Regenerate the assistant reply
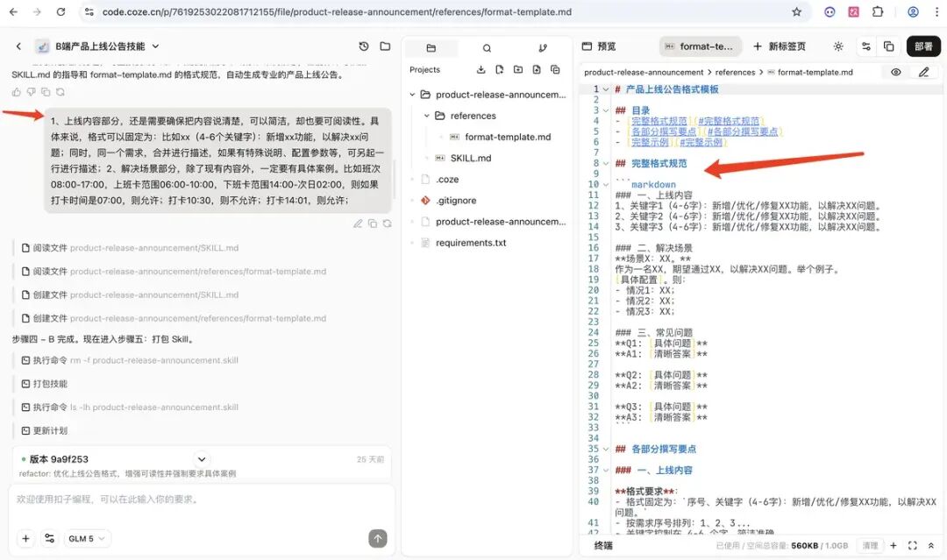Viewport: 947px width, 560px height. 61,92
